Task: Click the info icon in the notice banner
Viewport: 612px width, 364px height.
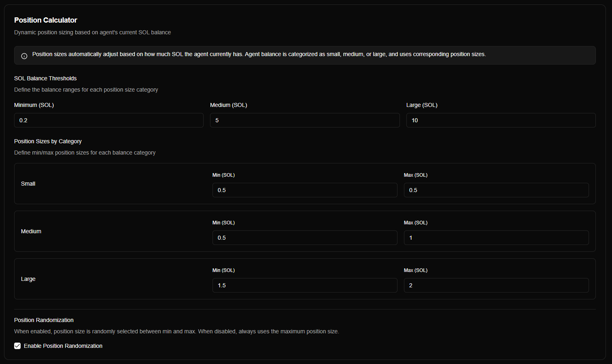Action: point(24,56)
